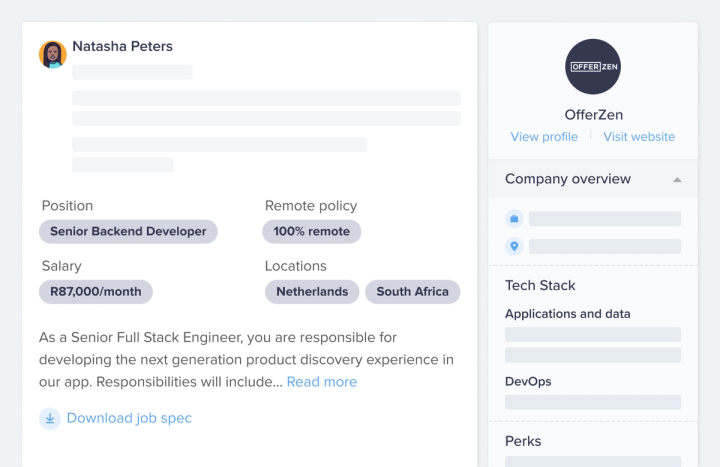Viewport: 720px width, 467px height.
Task: Collapse the Company overview section
Action: click(677, 180)
